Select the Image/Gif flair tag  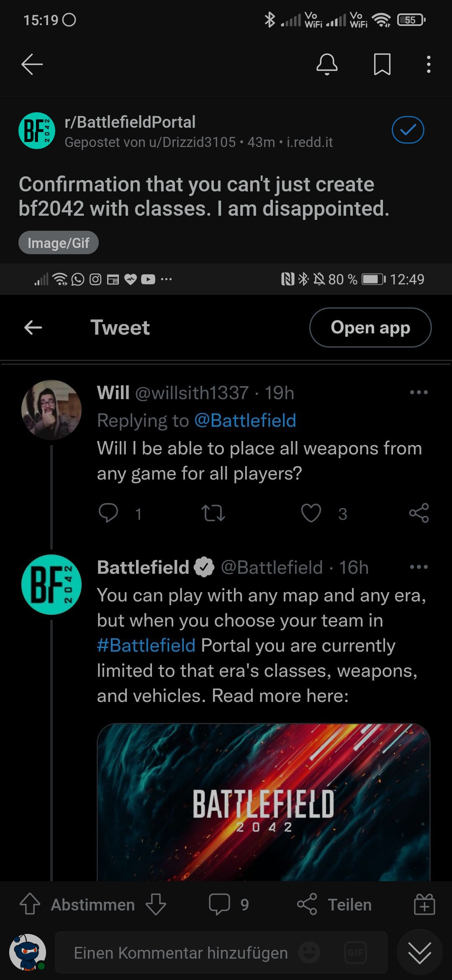coord(58,242)
